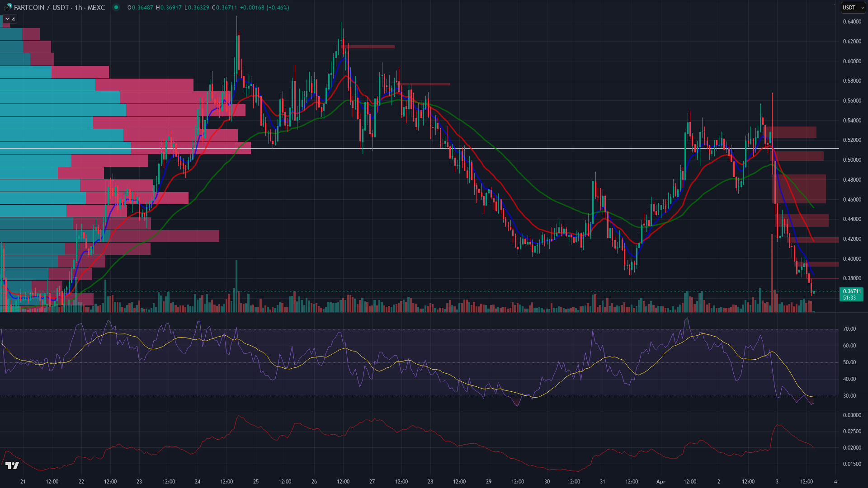Click the 0.46000 price axis label
The height and width of the screenshot is (488, 868).
click(x=852, y=200)
